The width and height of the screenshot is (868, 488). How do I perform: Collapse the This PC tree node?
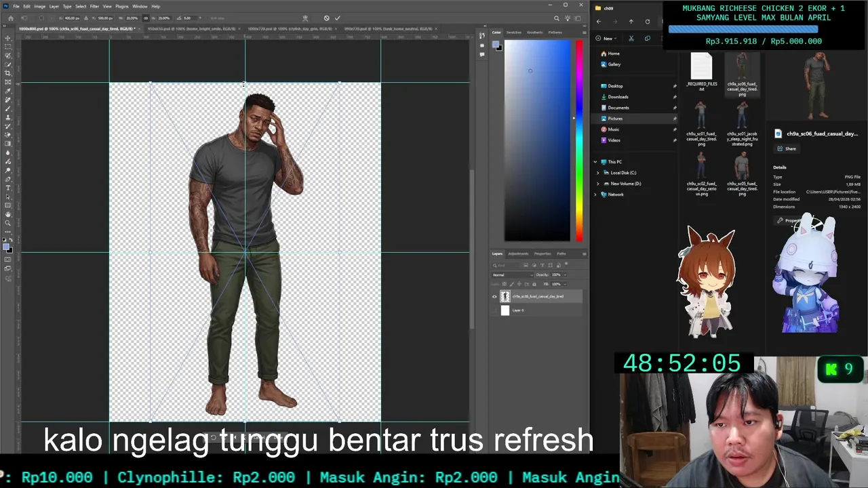595,162
